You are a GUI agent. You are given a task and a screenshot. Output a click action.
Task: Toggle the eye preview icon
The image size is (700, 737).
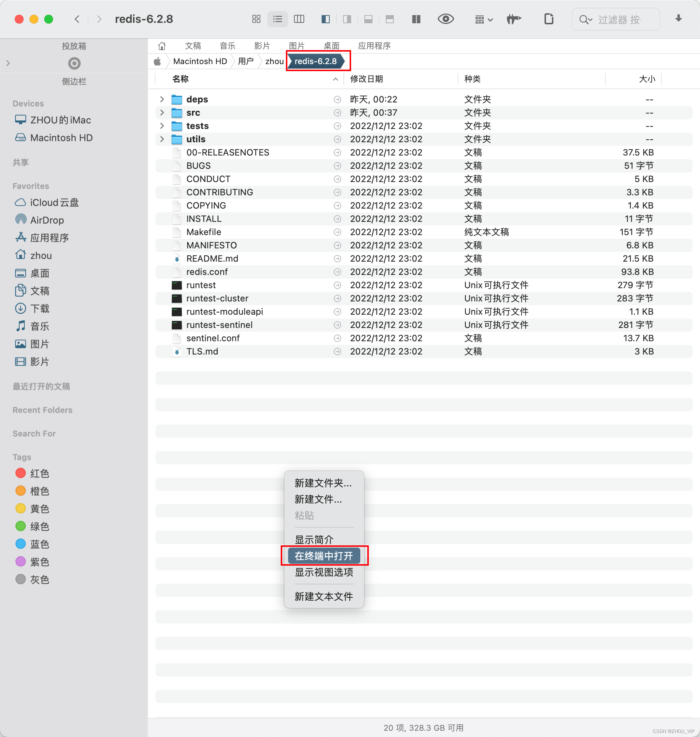pyautogui.click(x=445, y=19)
